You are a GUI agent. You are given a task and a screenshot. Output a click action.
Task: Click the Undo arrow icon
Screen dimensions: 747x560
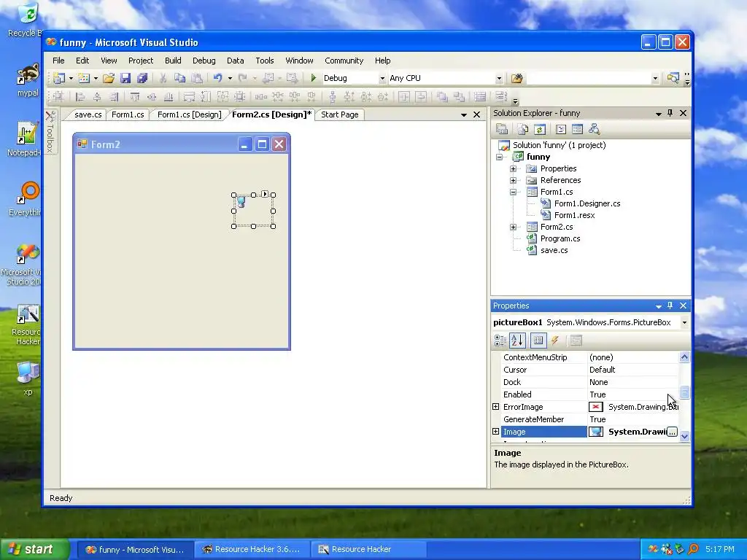(x=217, y=78)
